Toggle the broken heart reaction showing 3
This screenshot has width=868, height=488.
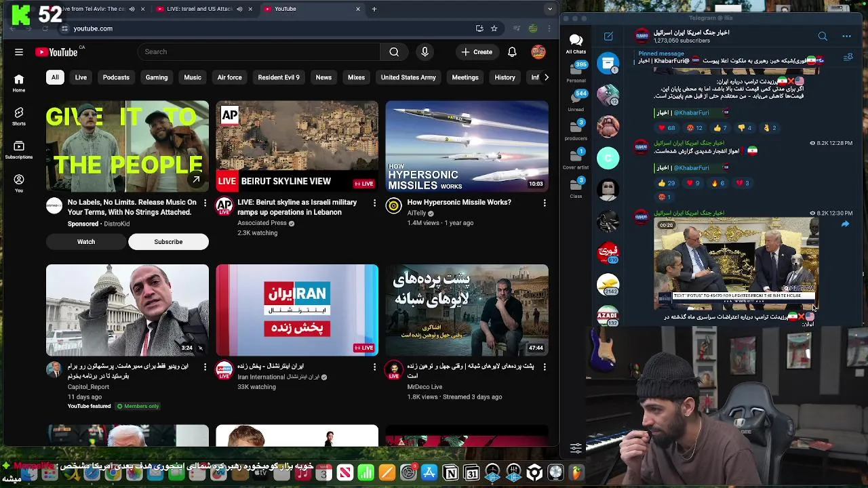(x=743, y=183)
